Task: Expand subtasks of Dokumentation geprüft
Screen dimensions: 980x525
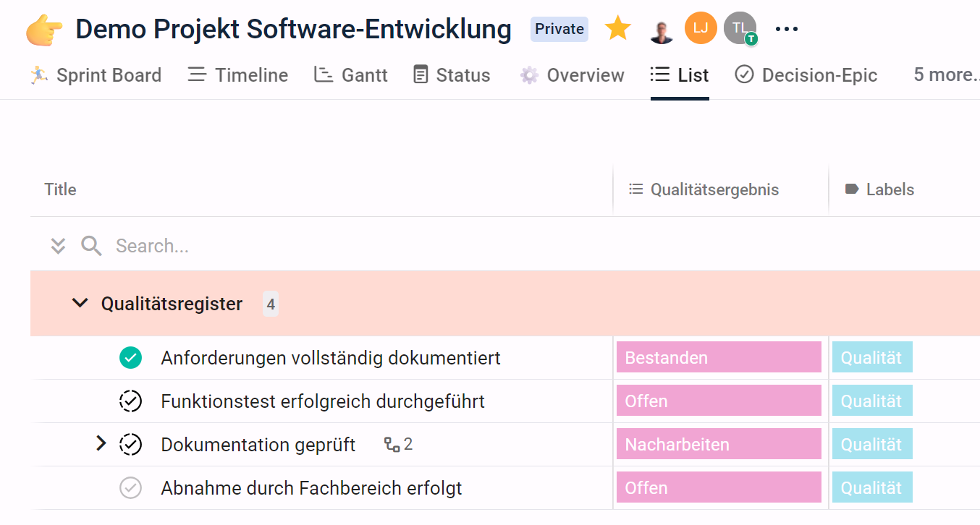Action: coord(101,443)
